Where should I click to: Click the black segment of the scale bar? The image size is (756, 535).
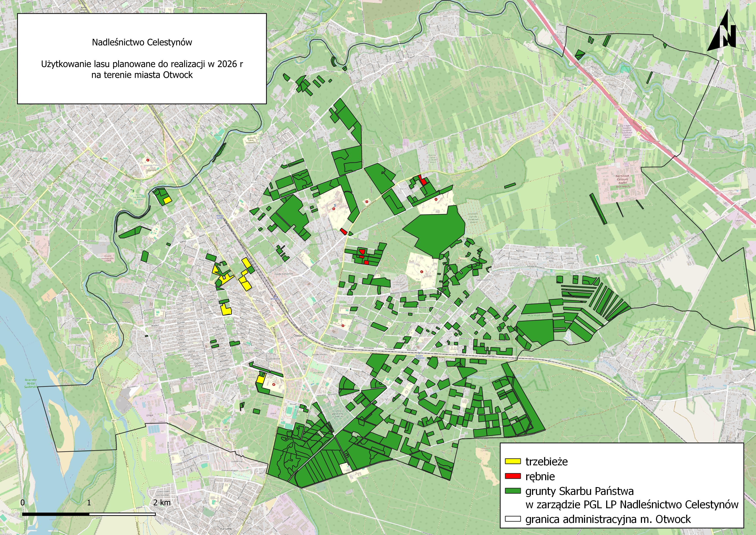[x=56, y=514]
